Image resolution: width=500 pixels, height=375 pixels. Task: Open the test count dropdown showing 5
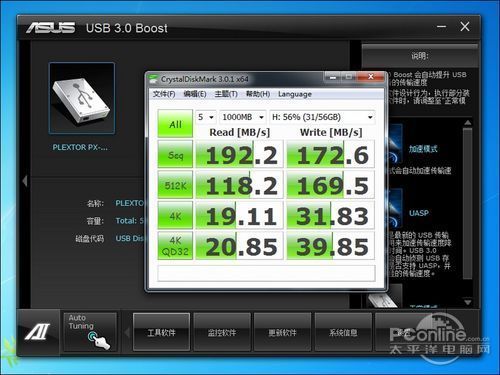point(206,117)
